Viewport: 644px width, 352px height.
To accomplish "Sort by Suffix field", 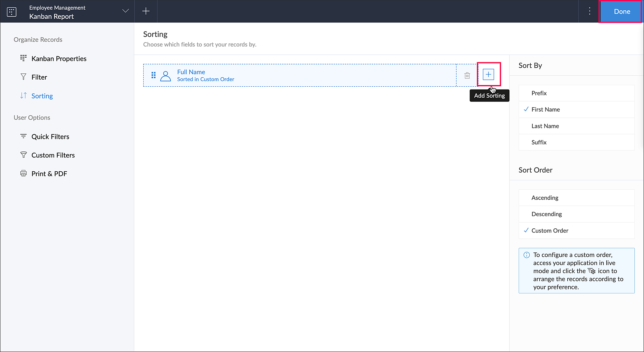I will pyautogui.click(x=539, y=142).
